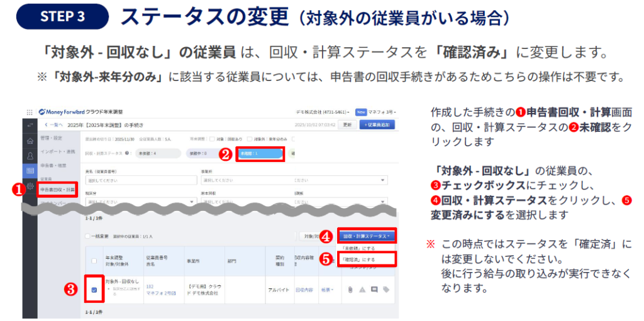
Task: Check the 一括変更 bulk change checkbox
Action: 87,236
